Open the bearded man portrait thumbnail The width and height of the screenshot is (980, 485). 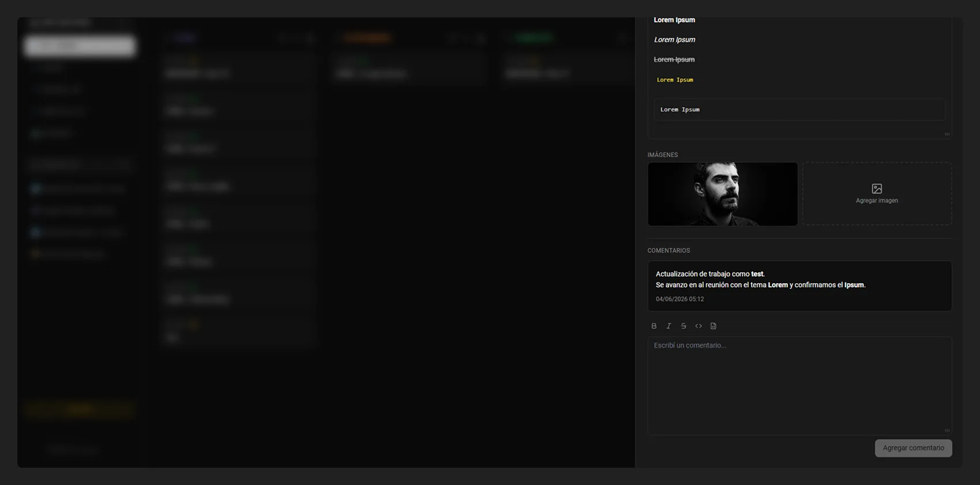point(723,194)
